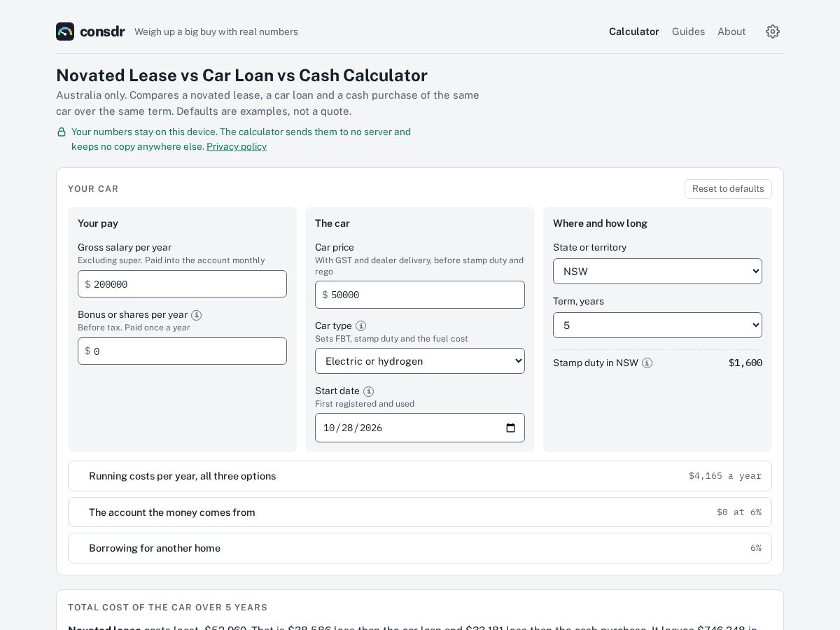Open the Term, years dropdown
The height and width of the screenshot is (630, 840).
(657, 325)
